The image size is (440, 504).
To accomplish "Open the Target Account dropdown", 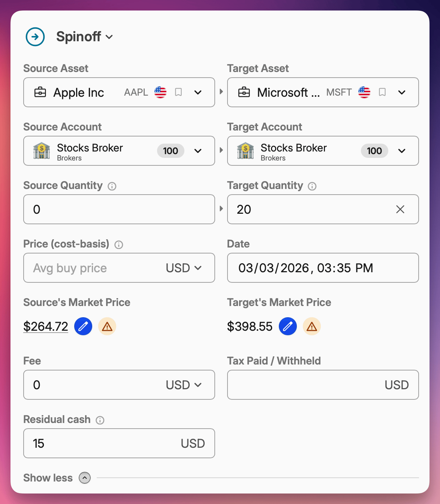I will point(402,151).
